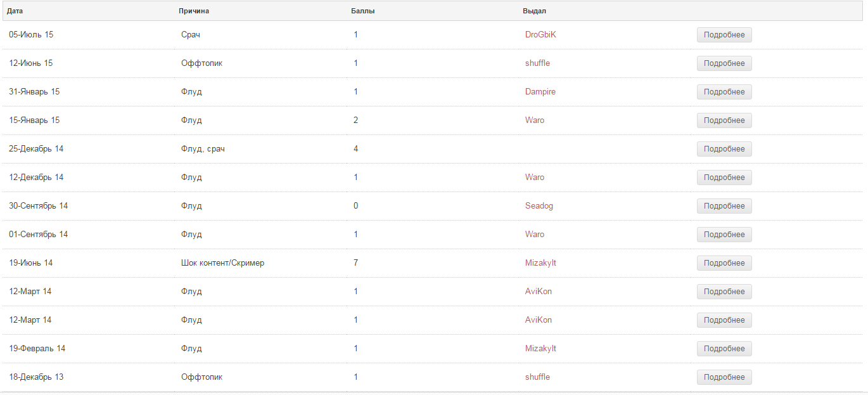View details of the 19-Февраль 14 warning
Screen dimensions: 868x395
[x=724, y=349]
